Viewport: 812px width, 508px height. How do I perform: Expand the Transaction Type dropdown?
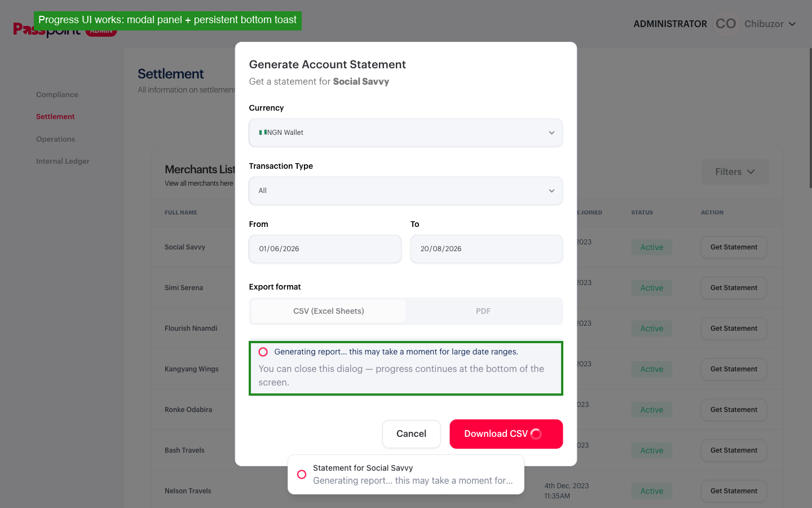click(406, 191)
